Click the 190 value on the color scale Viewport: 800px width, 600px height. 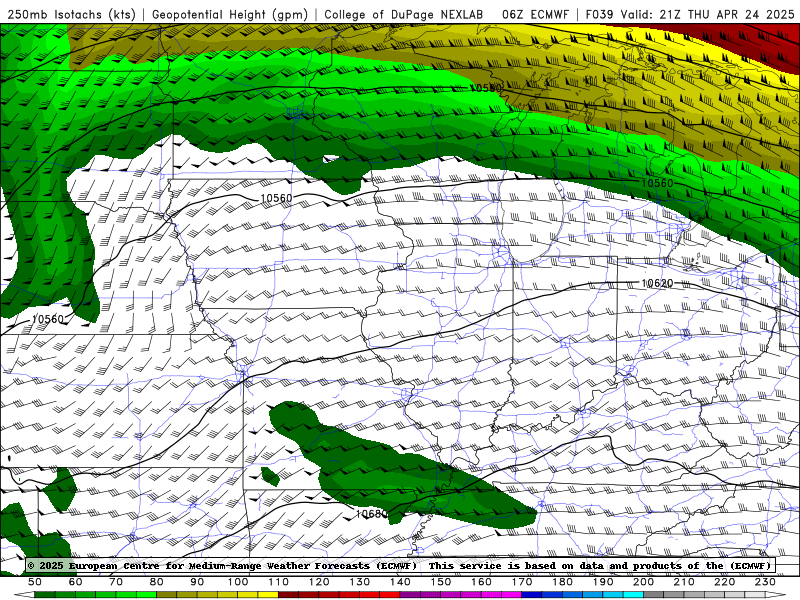tap(603, 582)
